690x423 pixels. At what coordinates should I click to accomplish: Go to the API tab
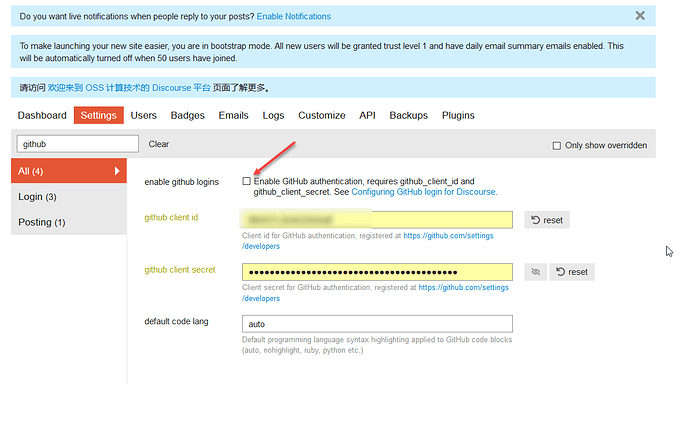367,115
